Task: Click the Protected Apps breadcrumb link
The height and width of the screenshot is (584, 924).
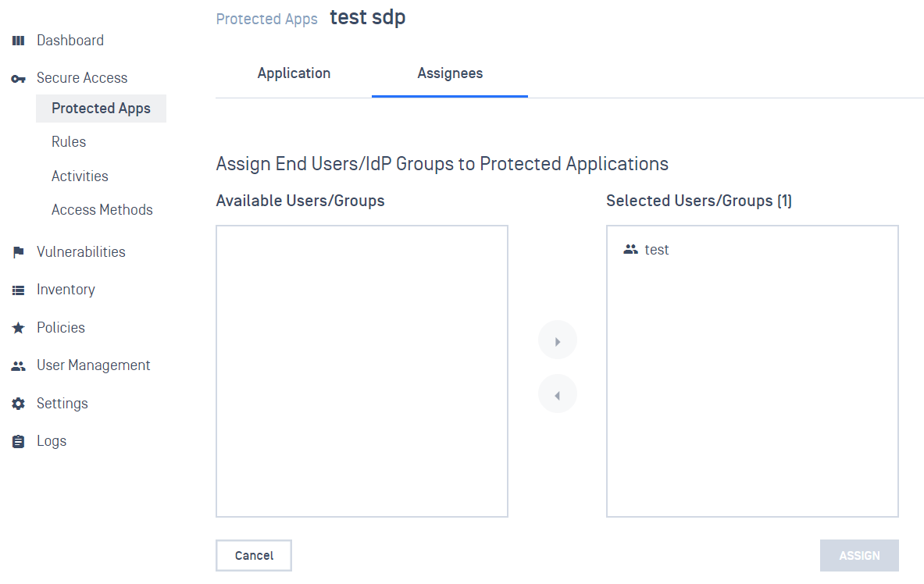Action: pos(267,19)
